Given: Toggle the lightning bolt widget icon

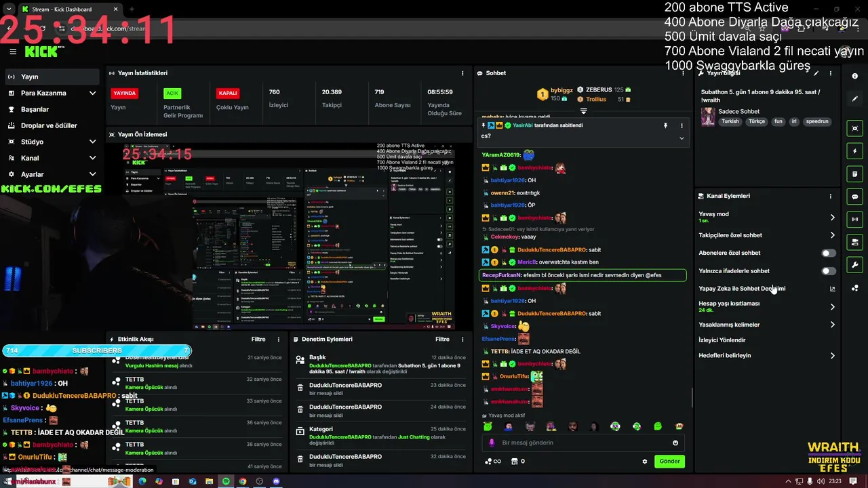Looking at the screenshot, I should (x=855, y=151).
